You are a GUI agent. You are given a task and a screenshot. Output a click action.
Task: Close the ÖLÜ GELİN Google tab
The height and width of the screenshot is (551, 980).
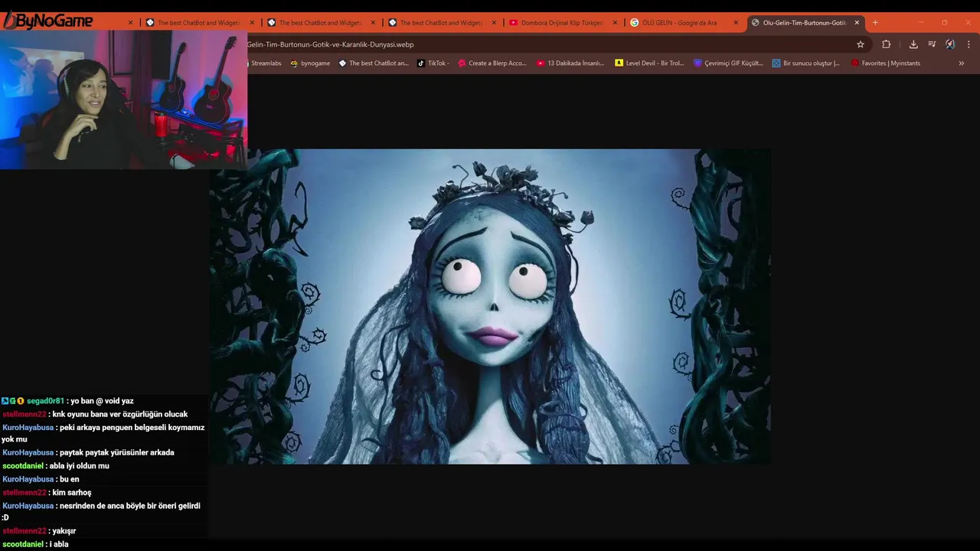pos(736,22)
